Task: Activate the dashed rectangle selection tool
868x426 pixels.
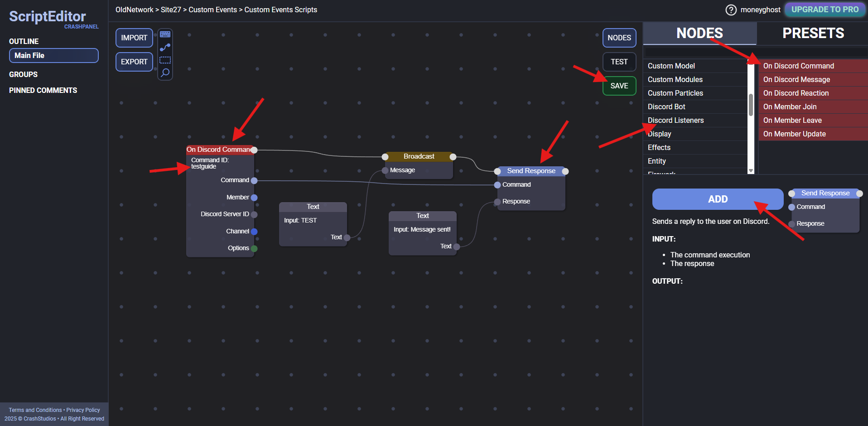Action: pyautogui.click(x=165, y=60)
